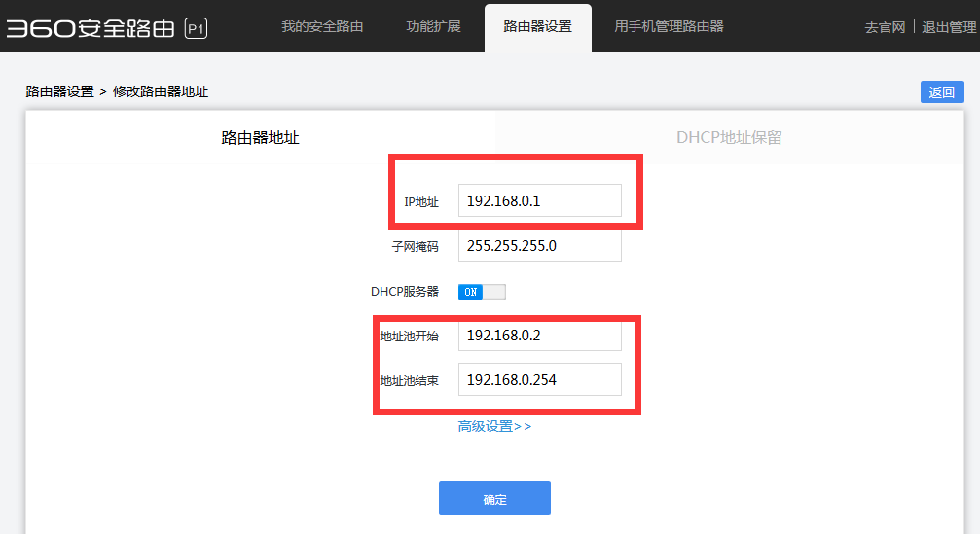The image size is (980, 534).
Task: Click the 地址池结束 label
Action: [x=410, y=381]
